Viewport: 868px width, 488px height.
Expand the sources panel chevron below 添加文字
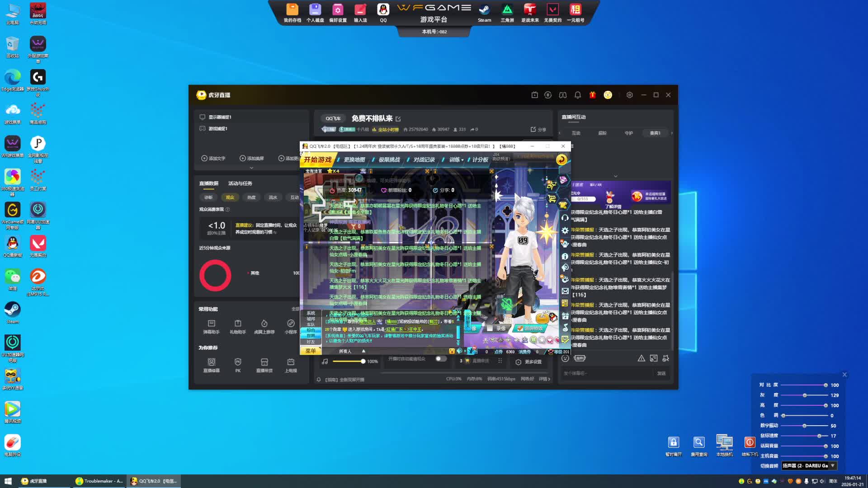(x=251, y=168)
